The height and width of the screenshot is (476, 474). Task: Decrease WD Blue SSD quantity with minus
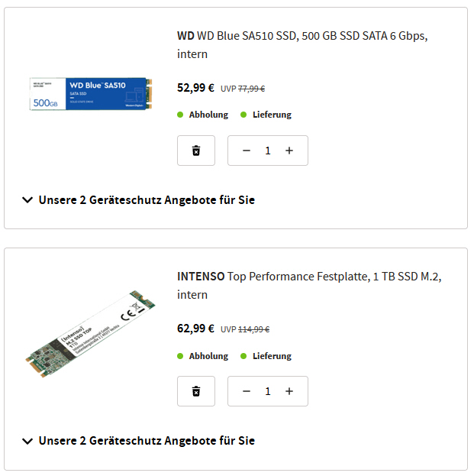click(x=246, y=151)
